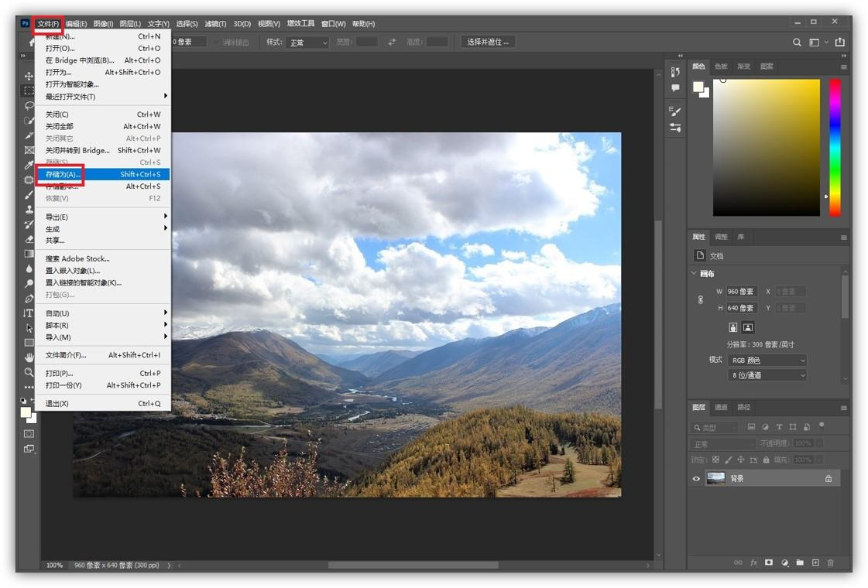The height and width of the screenshot is (588, 868).
Task: Select the Zoom magnifier tool
Action: [29, 372]
